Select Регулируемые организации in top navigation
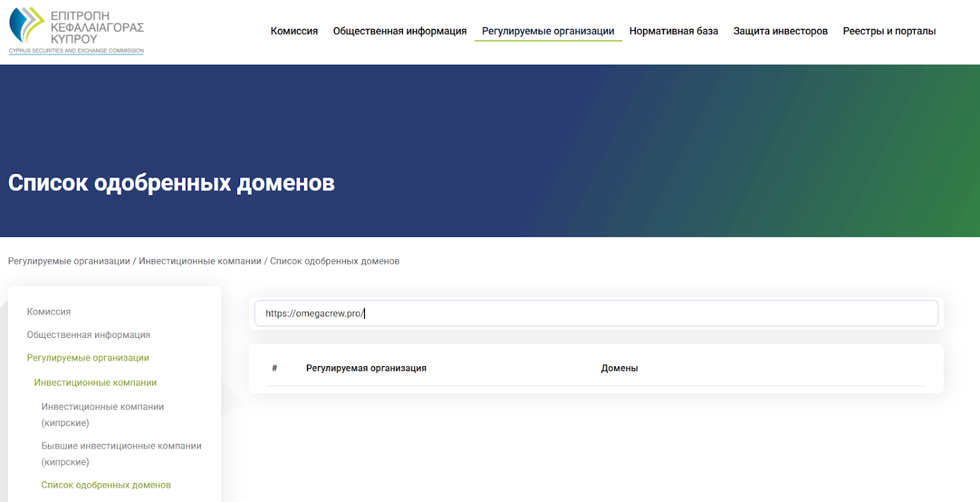The image size is (980, 502). [548, 31]
